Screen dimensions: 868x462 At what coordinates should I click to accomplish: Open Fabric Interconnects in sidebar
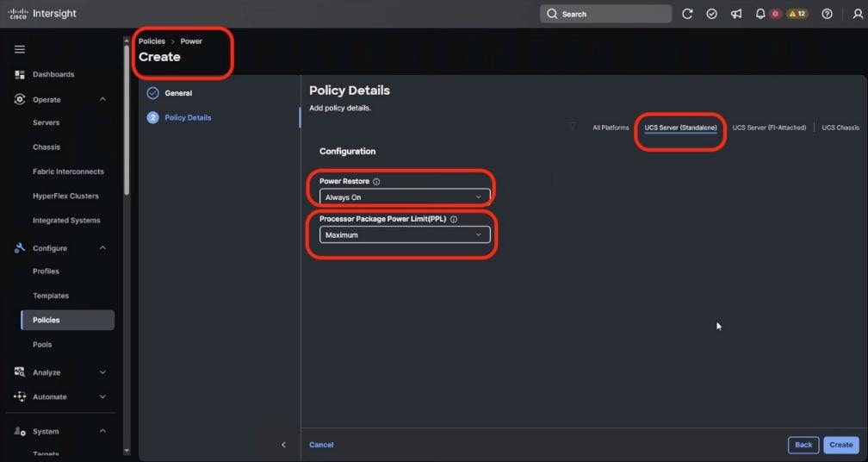(x=68, y=172)
